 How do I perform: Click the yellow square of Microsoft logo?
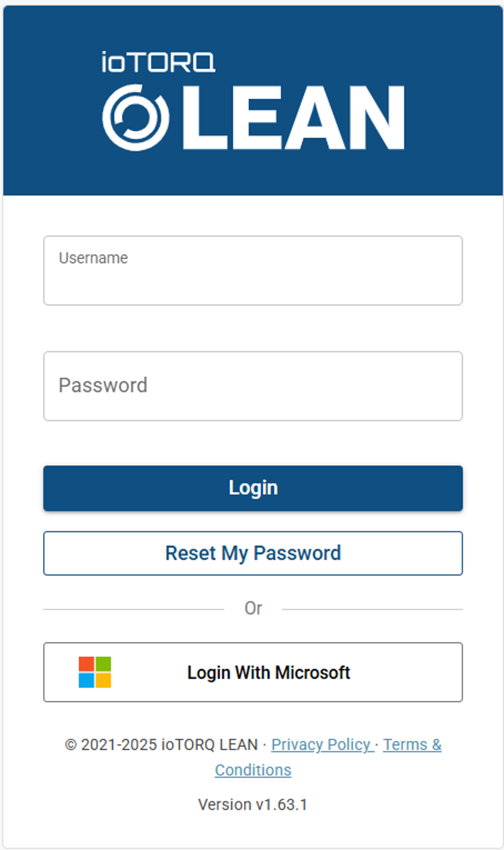pos(103,680)
